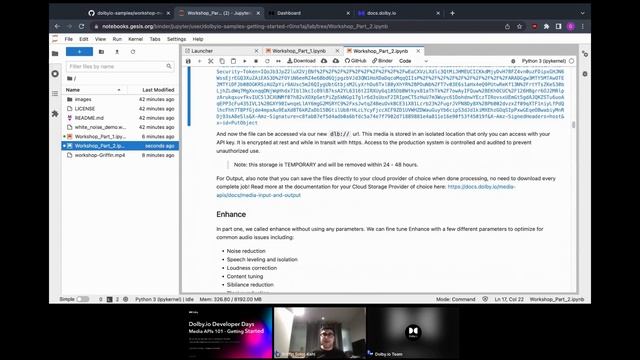The width and height of the screenshot is (640, 360).
Task: Select the white_noise_demo file
Action: coord(120,127)
